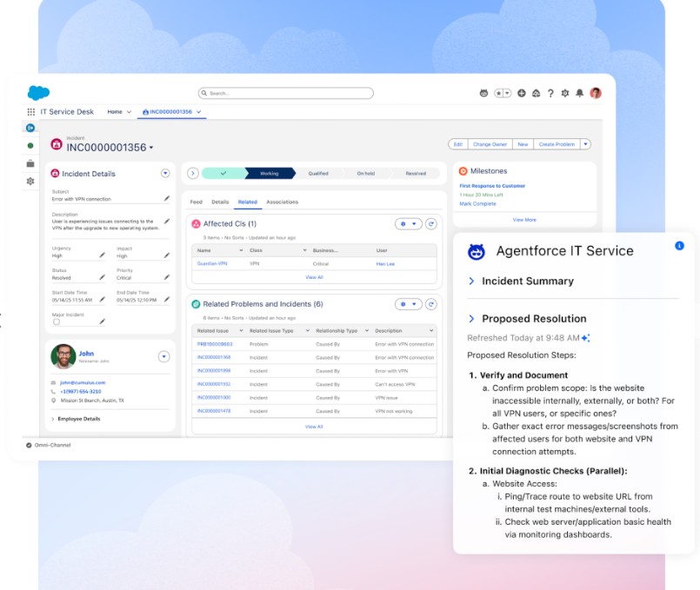Switch to the Associations tab

pyautogui.click(x=282, y=202)
